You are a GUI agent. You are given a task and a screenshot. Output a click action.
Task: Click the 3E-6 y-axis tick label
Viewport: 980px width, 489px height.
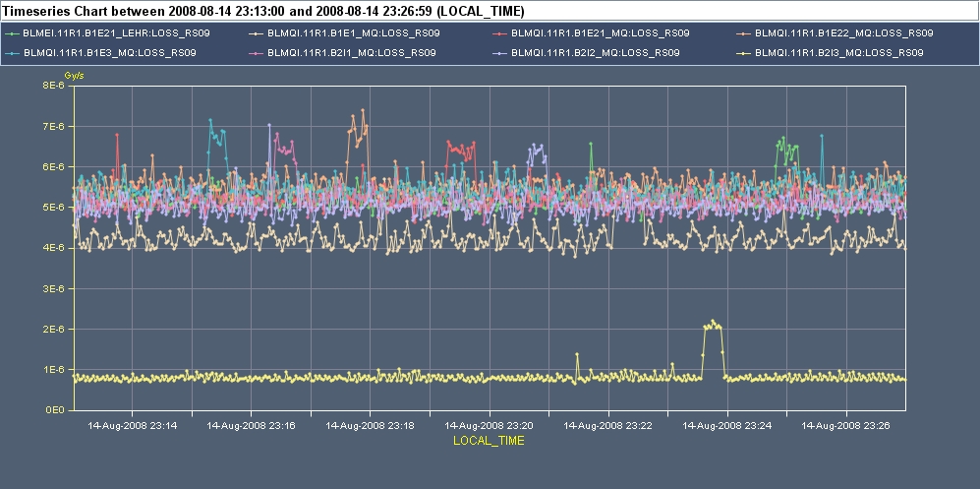pyautogui.click(x=54, y=288)
